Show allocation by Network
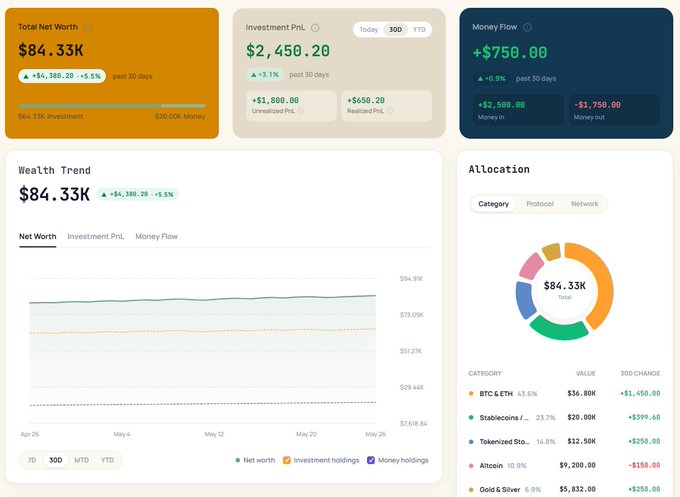 pyautogui.click(x=585, y=204)
